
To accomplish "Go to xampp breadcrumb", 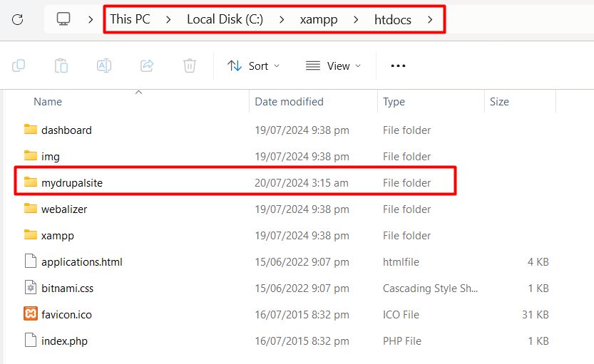I will 319,19.
